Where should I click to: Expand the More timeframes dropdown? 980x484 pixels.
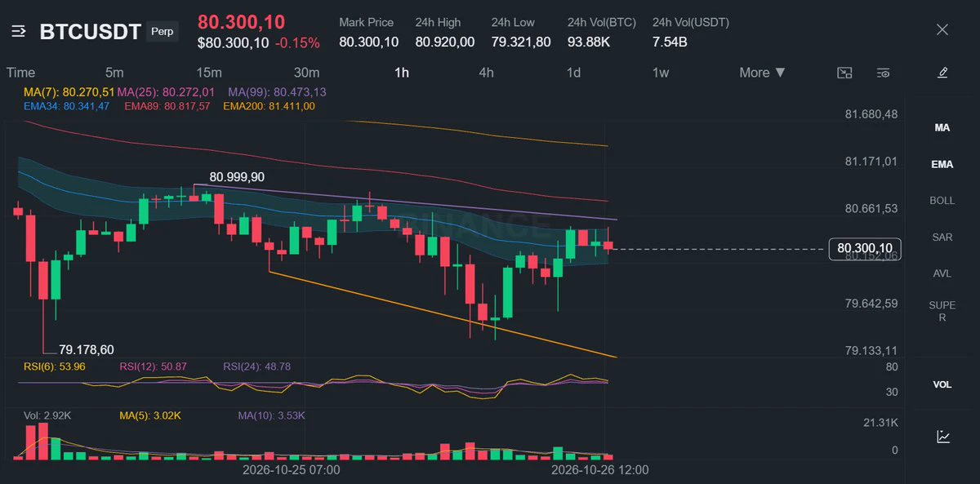coord(763,73)
